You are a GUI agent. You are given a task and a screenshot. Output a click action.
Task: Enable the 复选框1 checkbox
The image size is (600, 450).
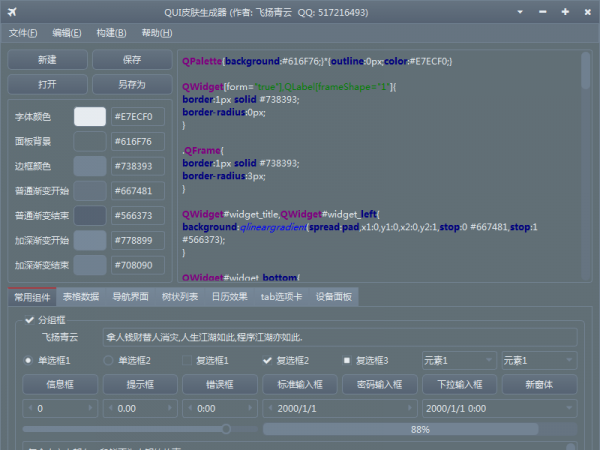click(x=187, y=360)
